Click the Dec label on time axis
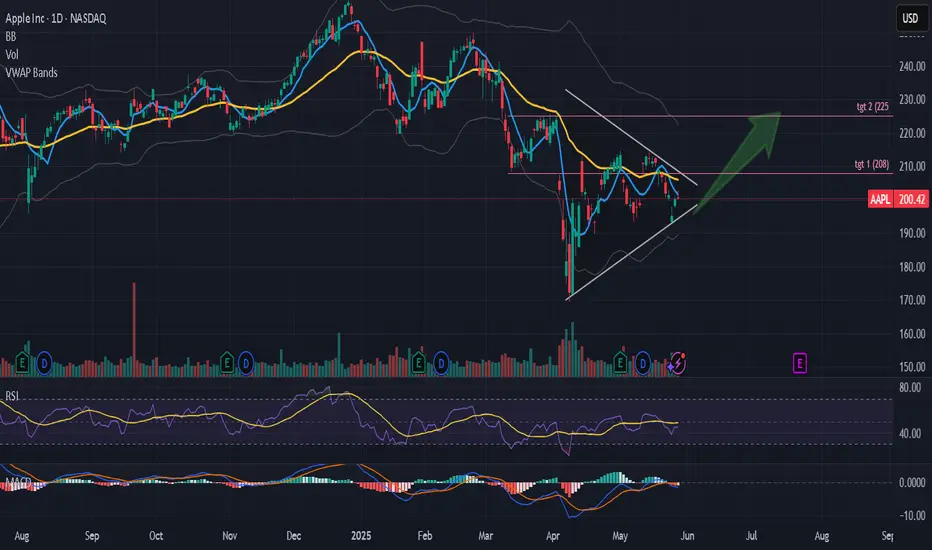The image size is (932, 550). (294, 536)
